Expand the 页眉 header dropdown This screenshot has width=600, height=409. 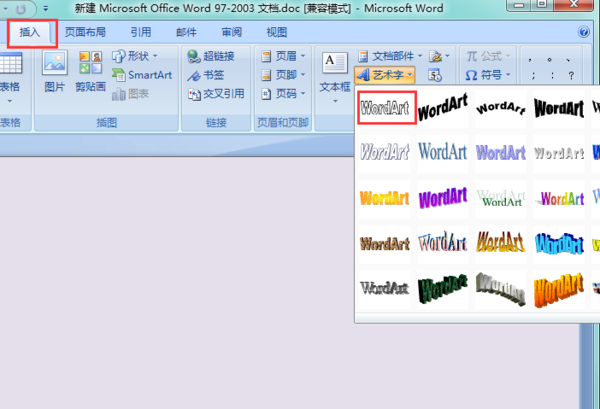point(303,56)
